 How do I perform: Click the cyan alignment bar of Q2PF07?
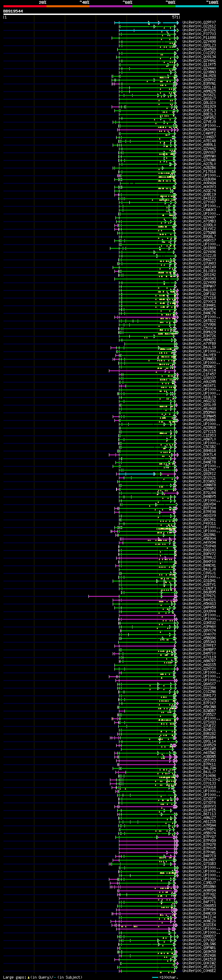[x=147, y=23]
